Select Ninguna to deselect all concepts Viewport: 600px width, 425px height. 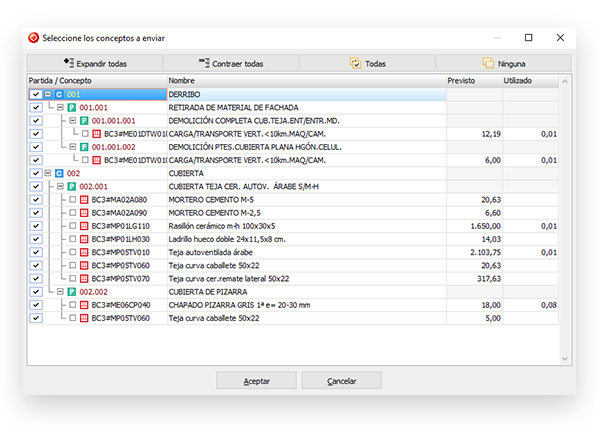tap(503, 63)
